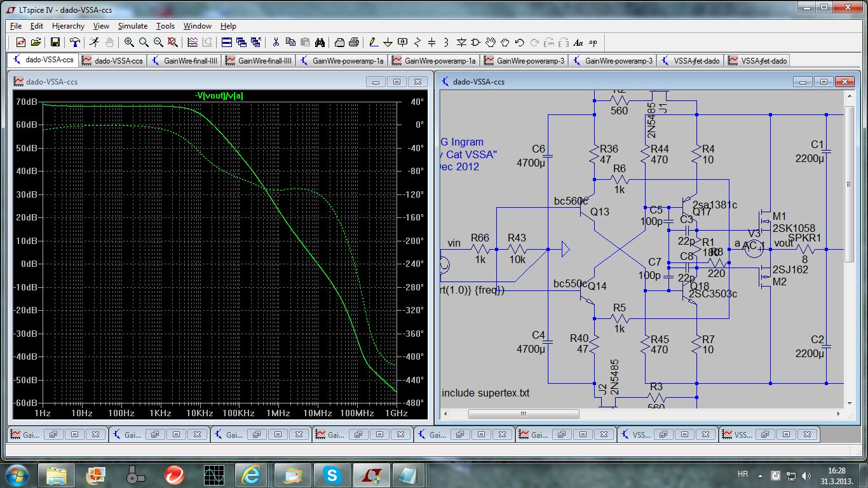868x488 pixels.
Task: Open Skype from the taskbar
Action: point(331,475)
